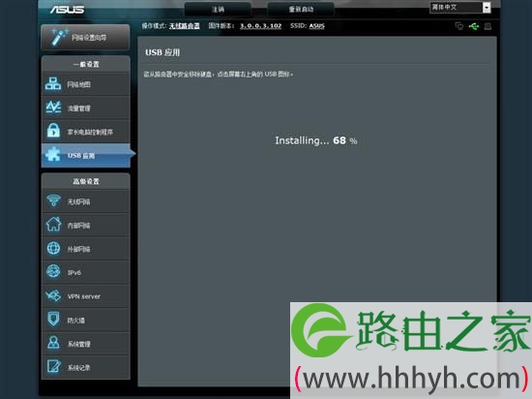Open the Administration menu item
This screenshot has width=532, height=399.
[86, 343]
